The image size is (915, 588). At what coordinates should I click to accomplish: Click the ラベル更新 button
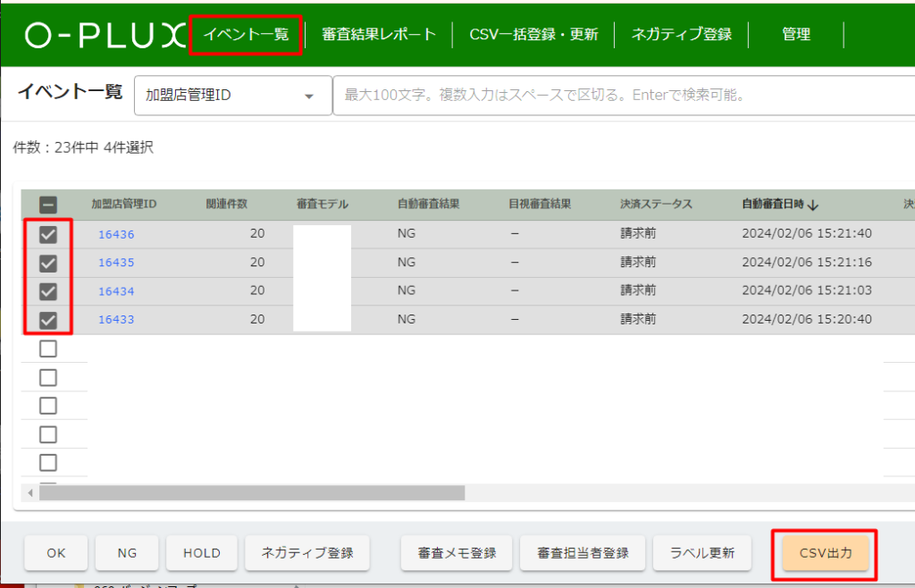[x=701, y=553]
